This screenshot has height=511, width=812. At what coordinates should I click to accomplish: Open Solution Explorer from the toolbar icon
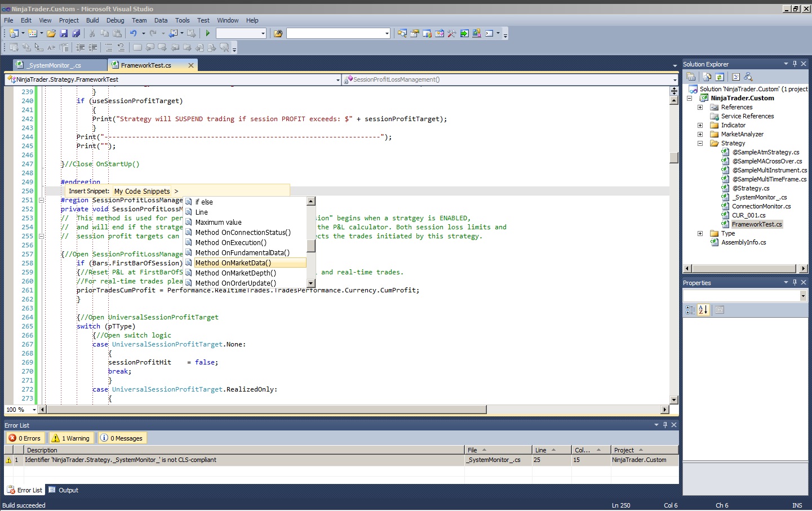click(x=402, y=34)
